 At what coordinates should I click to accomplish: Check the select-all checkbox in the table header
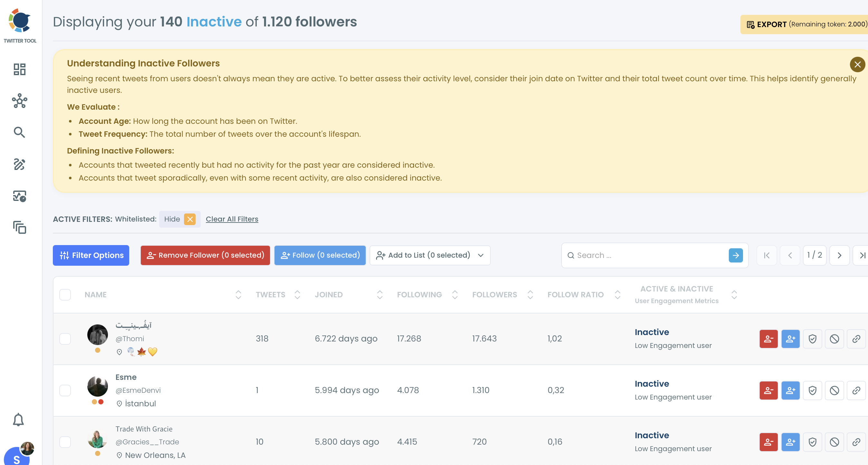(65, 294)
